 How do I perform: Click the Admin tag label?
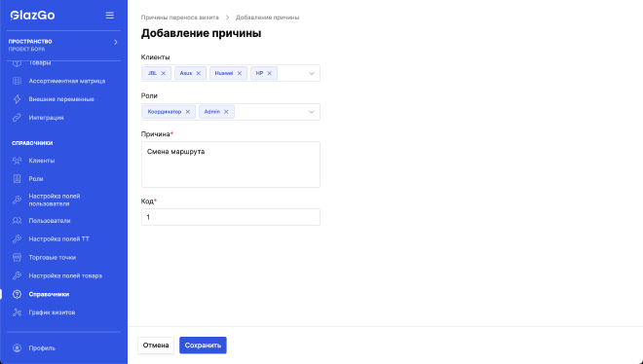[x=212, y=112]
